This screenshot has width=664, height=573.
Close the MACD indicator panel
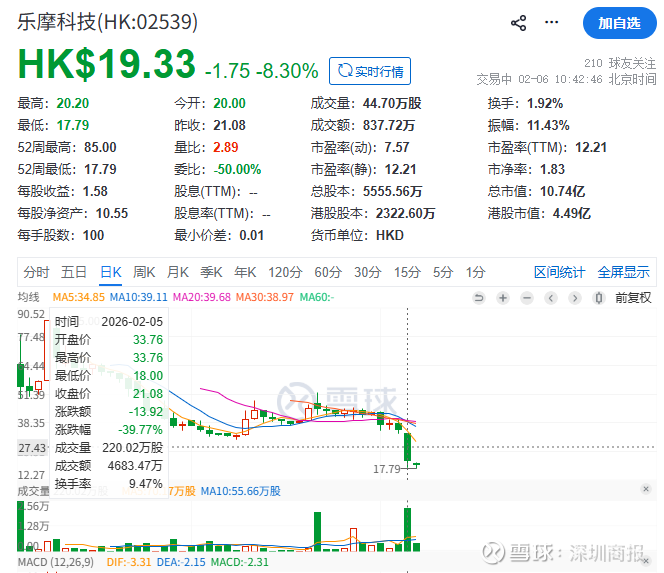(x=646, y=561)
